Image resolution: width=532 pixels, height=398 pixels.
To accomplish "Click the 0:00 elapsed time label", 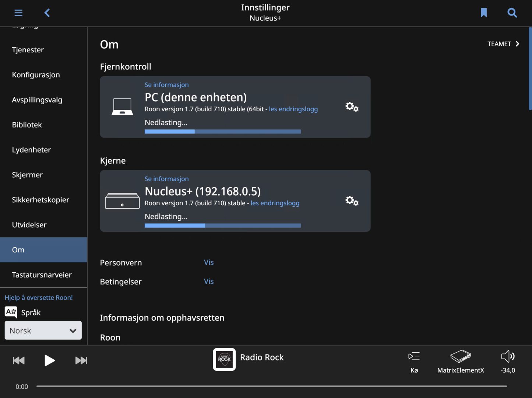I will [22, 387].
